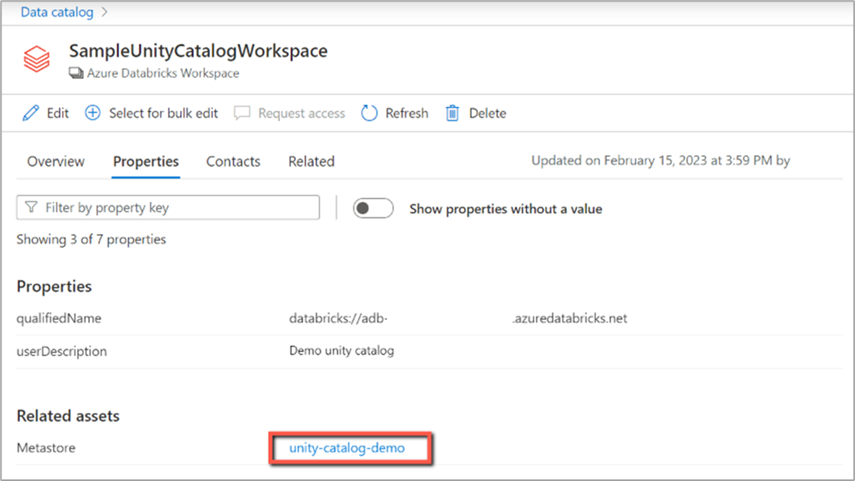Open the unity-catalog-demo metastore link
The image size is (855, 481).
(347, 448)
